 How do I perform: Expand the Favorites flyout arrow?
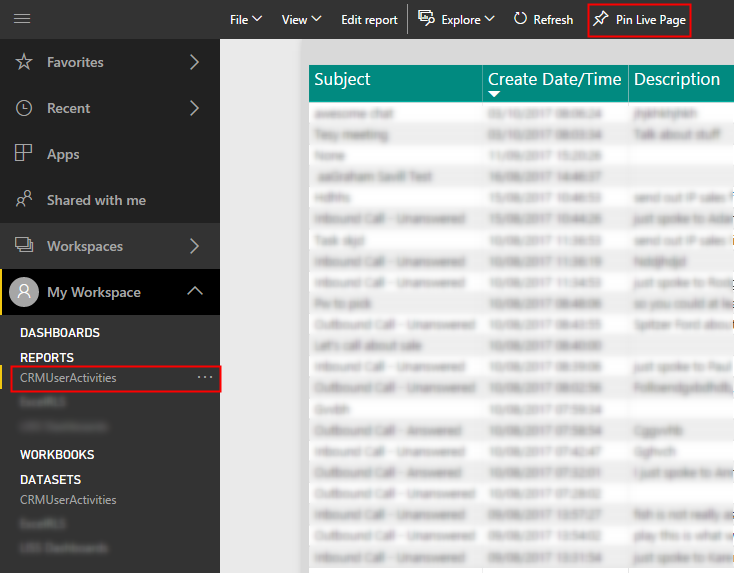click(195, 62)
